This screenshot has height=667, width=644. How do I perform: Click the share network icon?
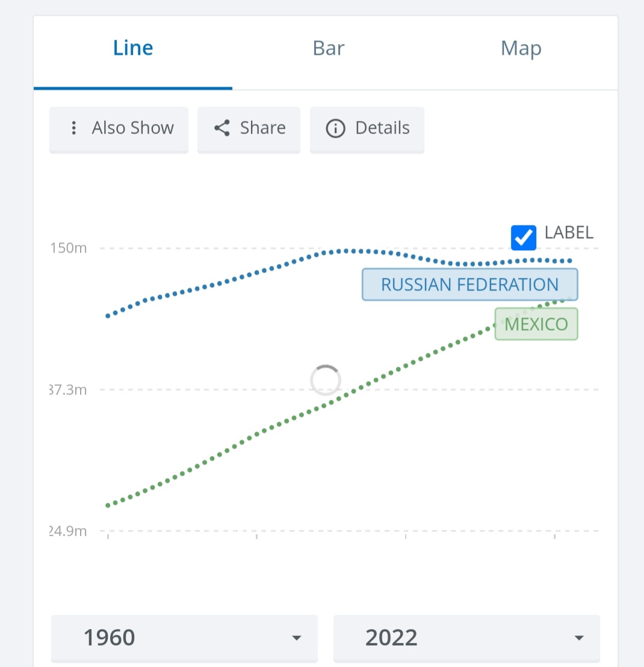tap(221, 128)
